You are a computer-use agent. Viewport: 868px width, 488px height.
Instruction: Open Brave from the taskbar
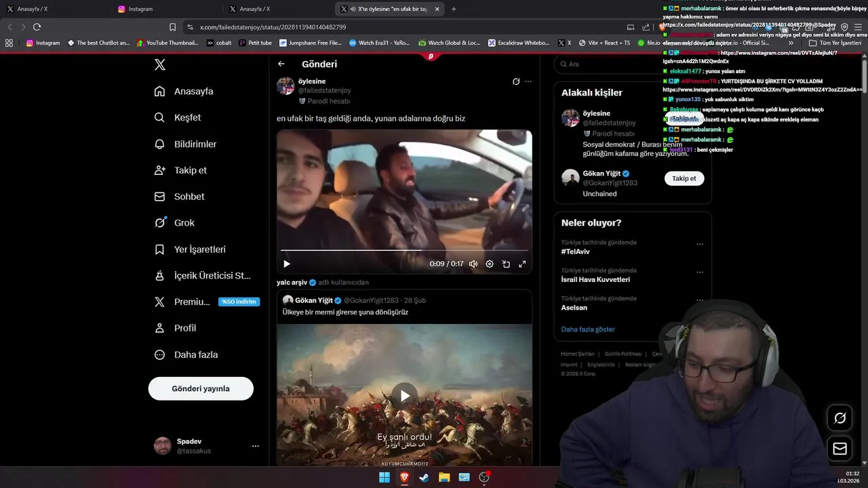tap(405, 477)
